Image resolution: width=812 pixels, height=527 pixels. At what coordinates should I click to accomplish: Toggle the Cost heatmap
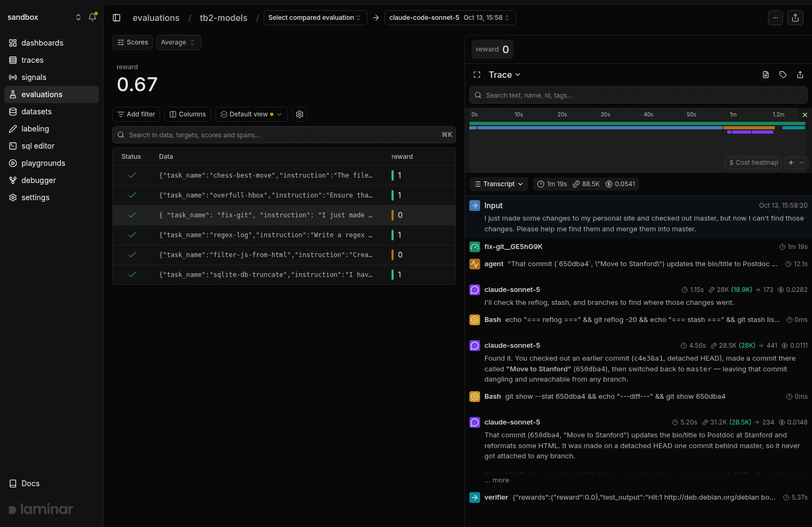(x=753, y=163)
